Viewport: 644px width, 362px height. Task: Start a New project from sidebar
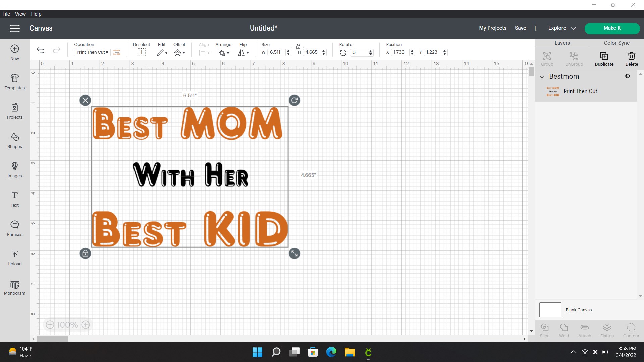(15, 52)
